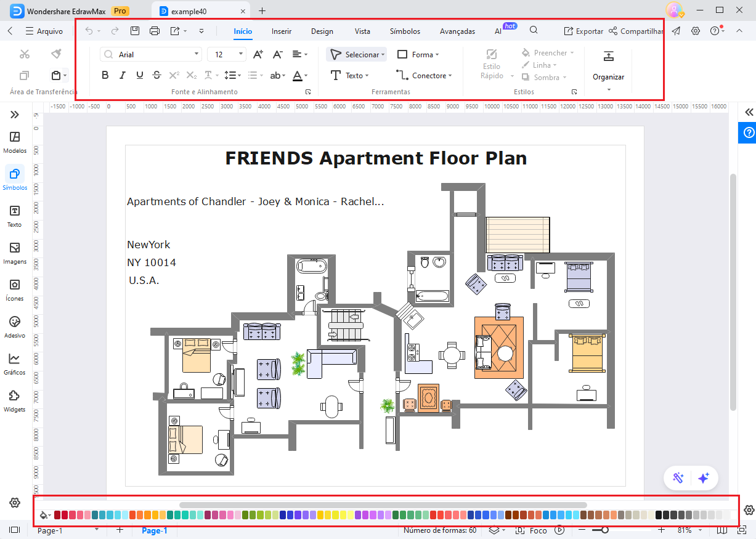Open the Widgets sidebar panel
The width and height of the screenshot is (756, 539).
click(x=15, y=400)
